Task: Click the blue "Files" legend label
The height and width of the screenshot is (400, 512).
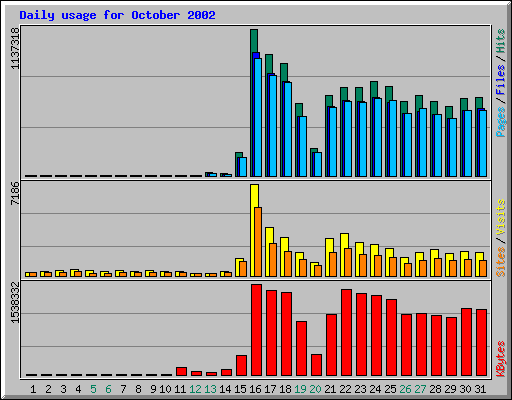Action: (x=500, y=80)
